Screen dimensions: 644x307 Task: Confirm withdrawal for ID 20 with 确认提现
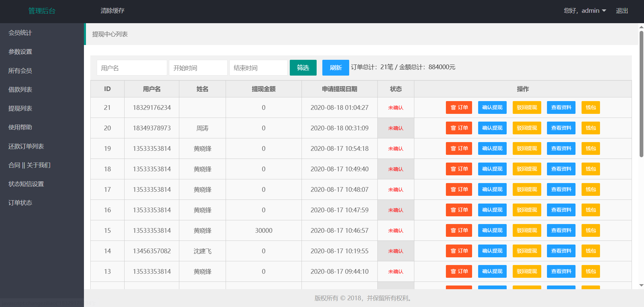tap(492, 128)
